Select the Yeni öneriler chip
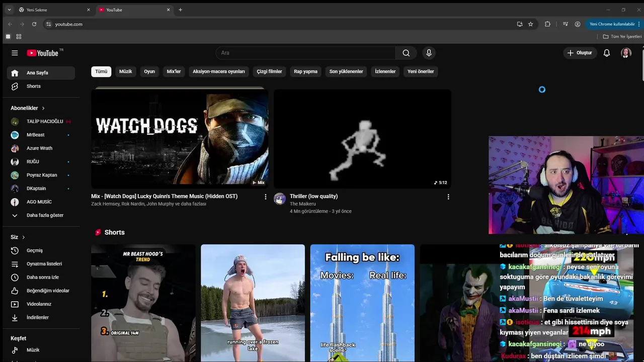 point(421,71)
